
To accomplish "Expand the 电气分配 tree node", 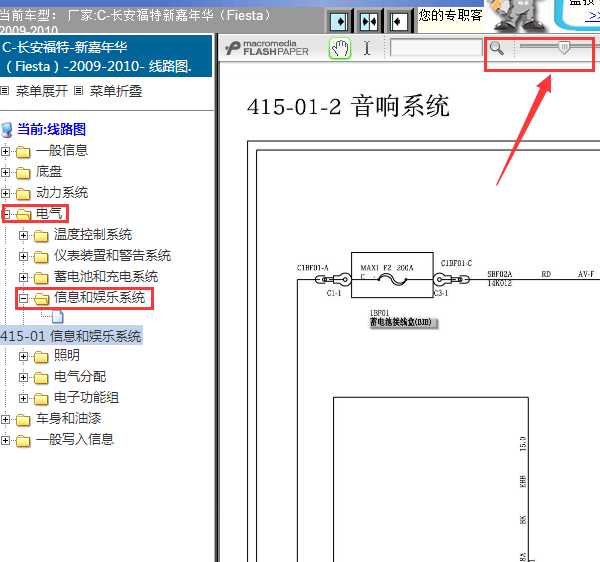I will pos(23,378).
